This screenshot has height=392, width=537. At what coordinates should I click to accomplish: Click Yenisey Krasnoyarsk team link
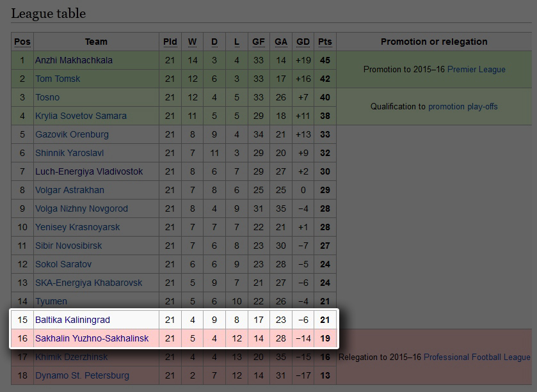coord(77,227)
